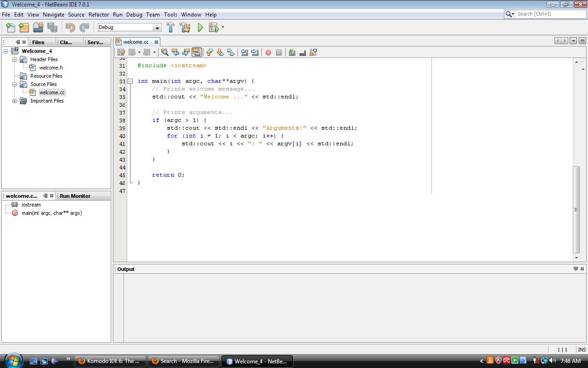
Task: Click the New Project icon
Action: click(23, 28)
